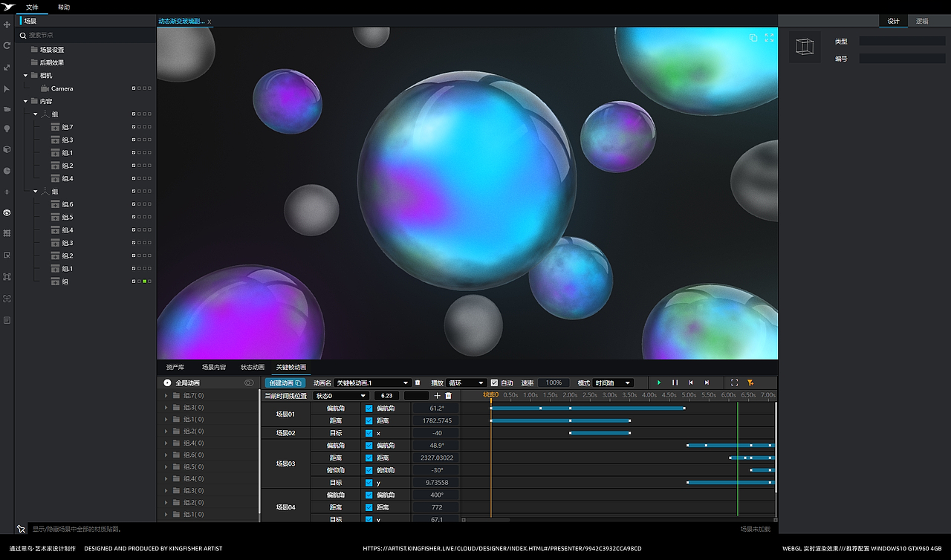Switch to the 逻辑 tab
The width and height of the screenshot is (951, 560).
point(922,21)
